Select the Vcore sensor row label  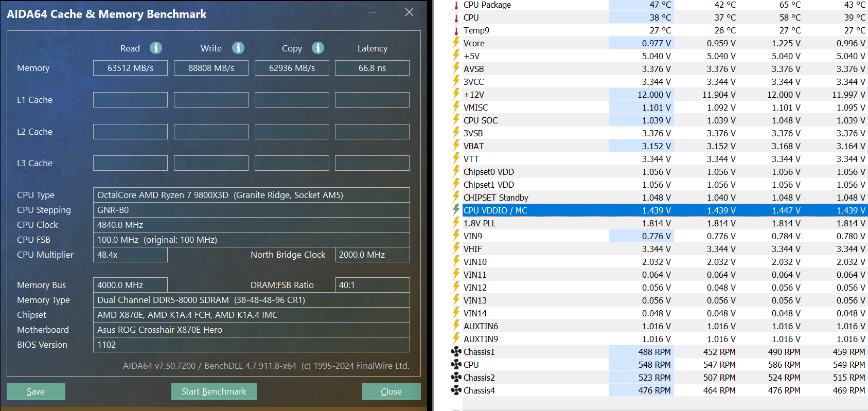(474, 43)
